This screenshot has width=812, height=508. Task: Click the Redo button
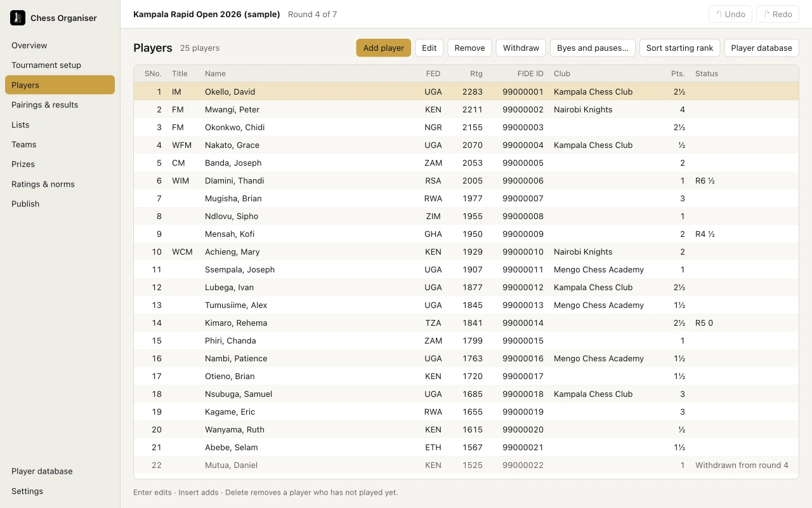778,14
